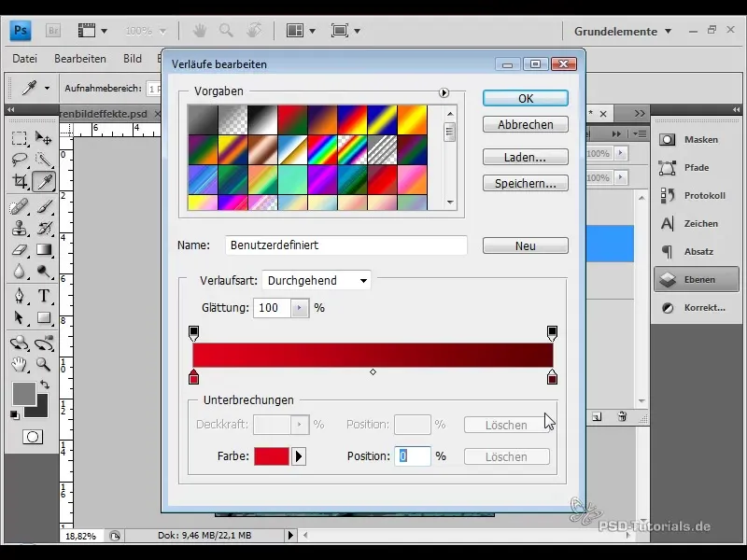Click the Name input field
The image size is (747, 560).
point(346,245)
